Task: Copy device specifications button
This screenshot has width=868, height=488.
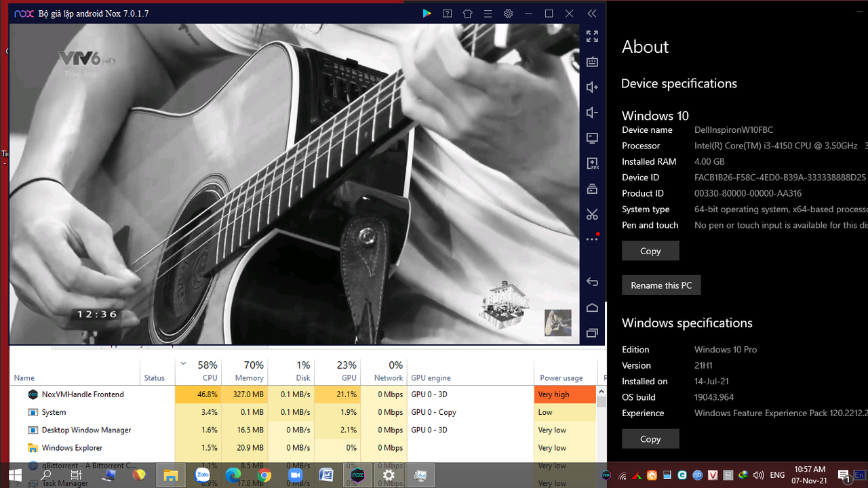Action: [x=650, y=251]
